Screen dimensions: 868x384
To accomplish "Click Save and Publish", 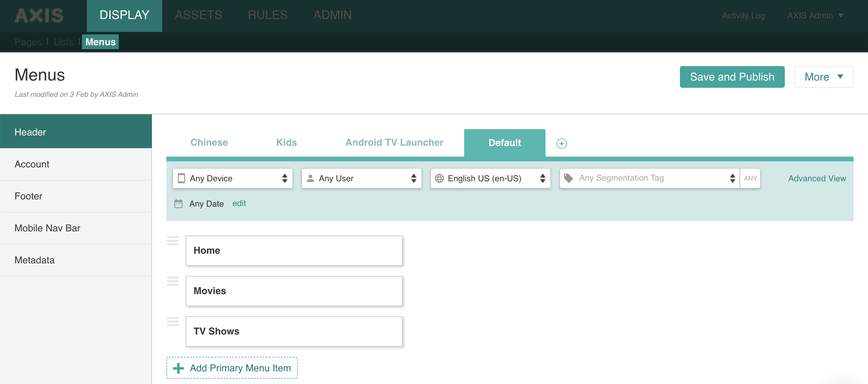I will point(732,77).
